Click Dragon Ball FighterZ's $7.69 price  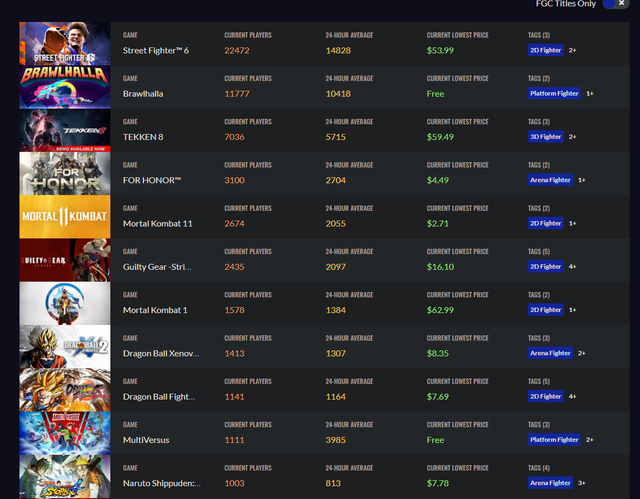click(438, 397)
